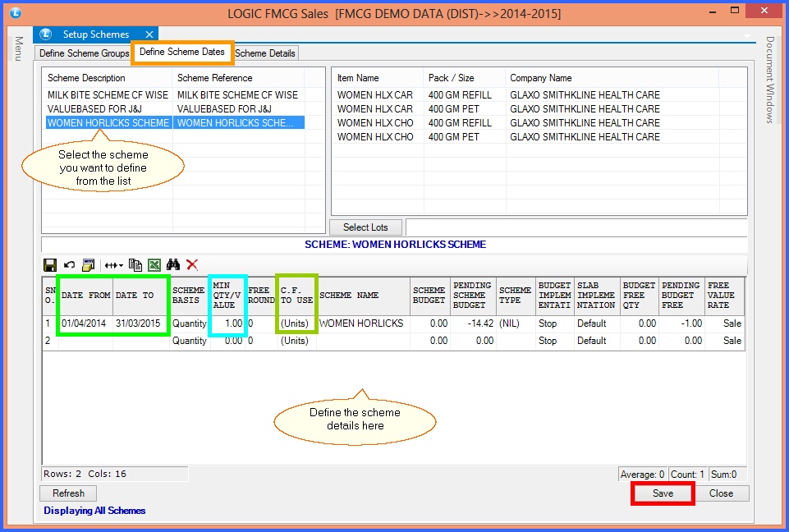Click the Pending Scheme Budget value -14.42
The image size is (789, 532).
[473, 323]
